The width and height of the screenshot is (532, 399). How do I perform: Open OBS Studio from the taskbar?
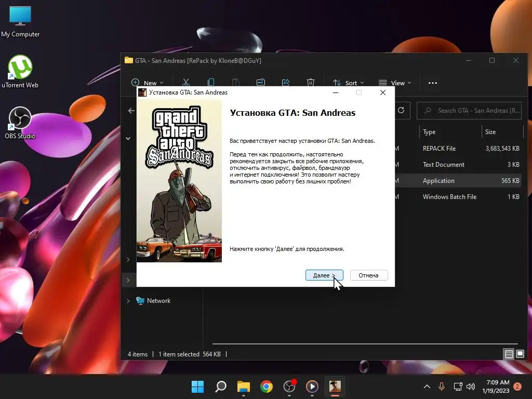(289, 387)
